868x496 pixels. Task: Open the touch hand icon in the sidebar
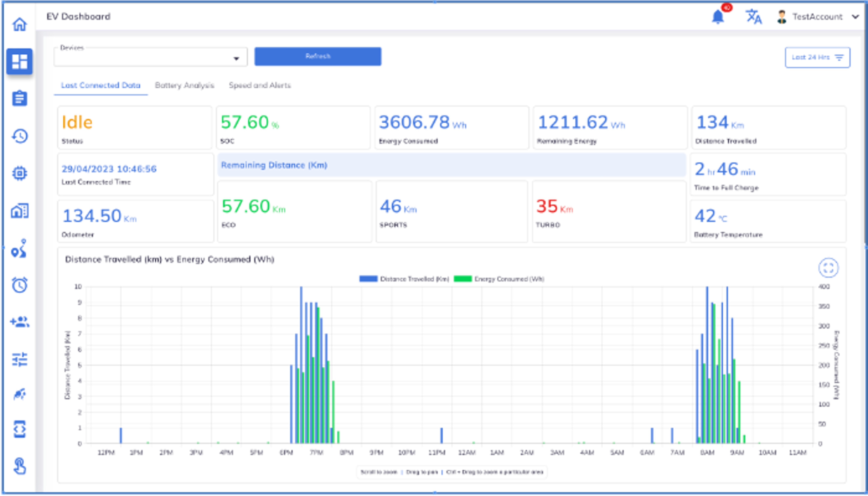click(x=19, y=466)
